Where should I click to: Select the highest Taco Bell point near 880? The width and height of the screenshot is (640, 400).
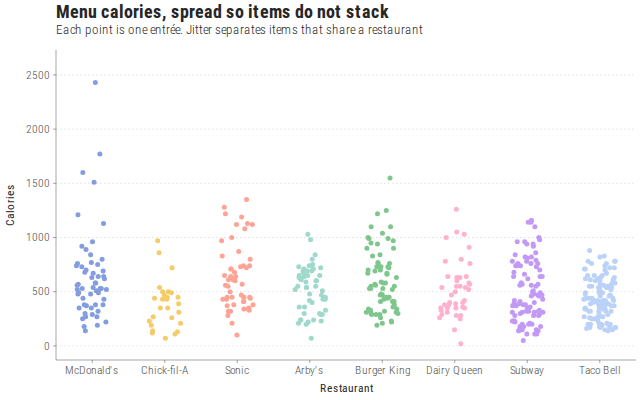(589, 251)
